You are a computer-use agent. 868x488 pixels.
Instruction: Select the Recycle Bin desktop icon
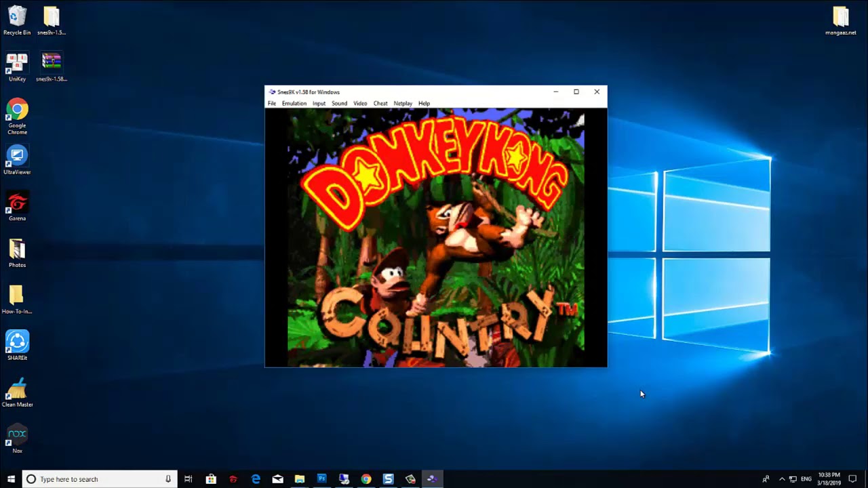point(17,21)
